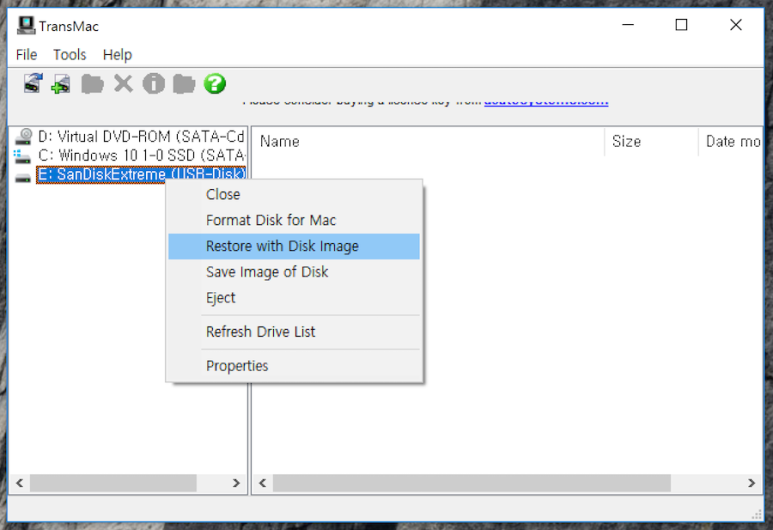This screenshot has width=773, height=530.
Task: Open Help with the green question mark
Action: [x=215, y=83]
